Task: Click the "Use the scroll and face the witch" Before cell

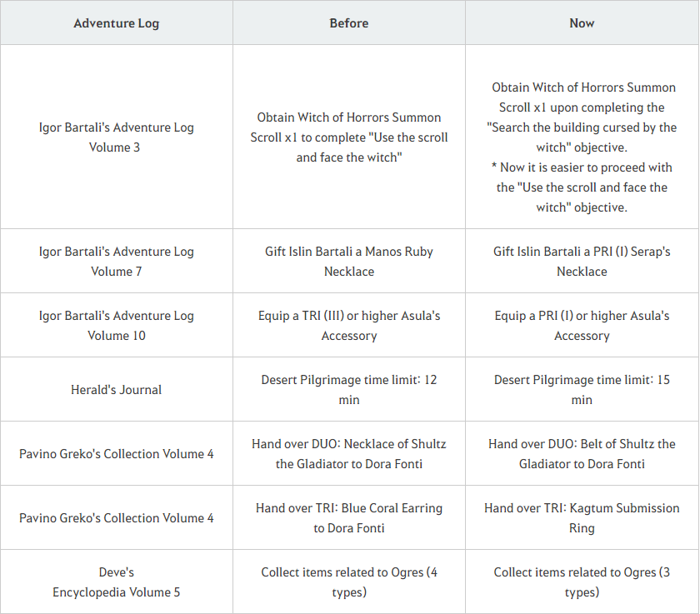Action: [348, 137]
